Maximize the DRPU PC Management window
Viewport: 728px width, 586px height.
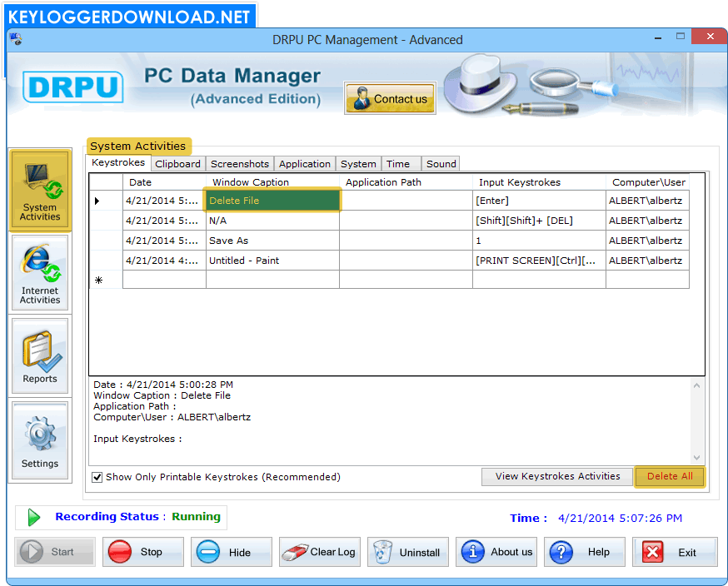click(x=681, y=36)
